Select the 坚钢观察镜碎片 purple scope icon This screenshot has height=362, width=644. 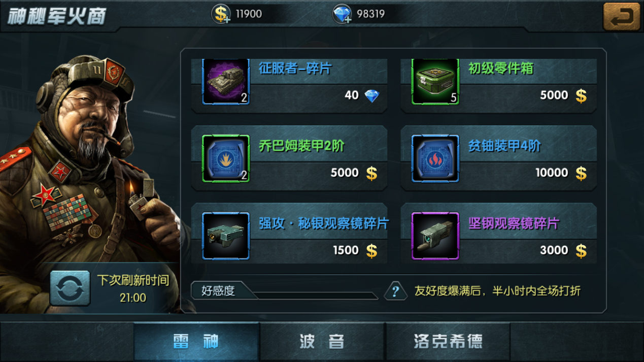[x=435, y=236]
